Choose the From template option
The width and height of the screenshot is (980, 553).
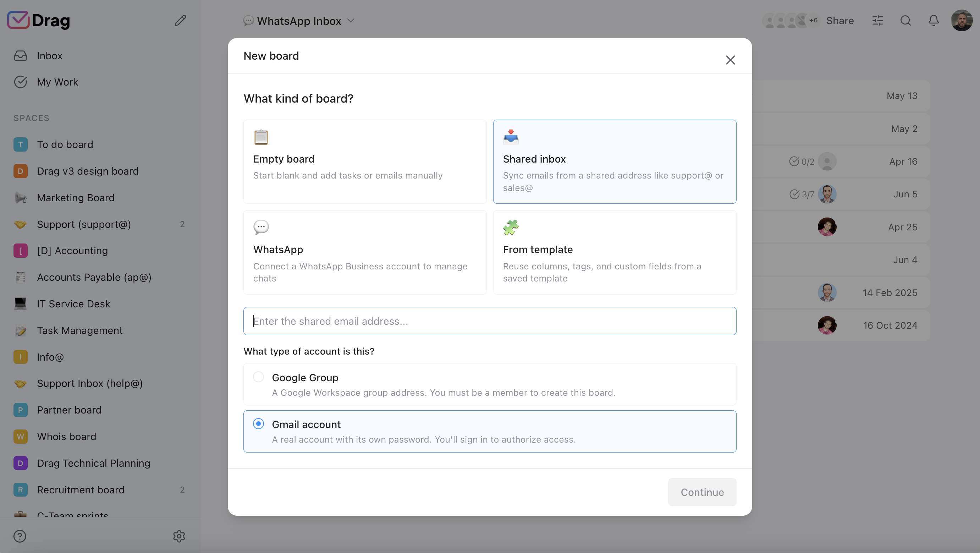tap(615, 252)
